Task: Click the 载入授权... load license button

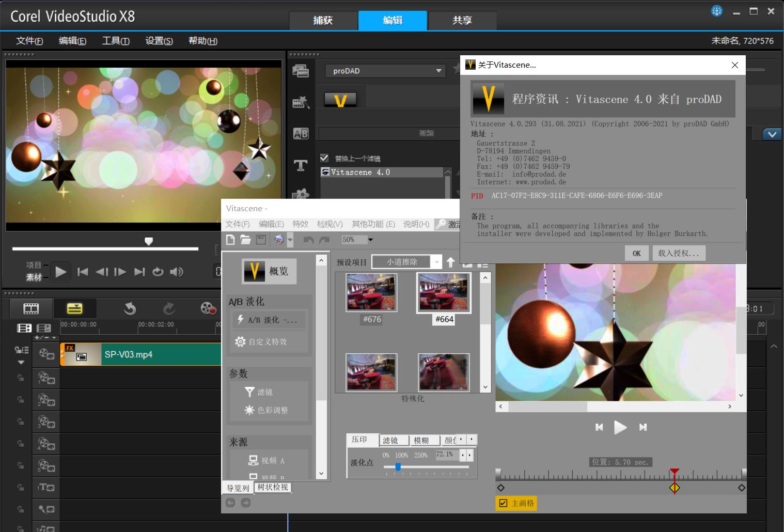Action: tap(679, 253)
